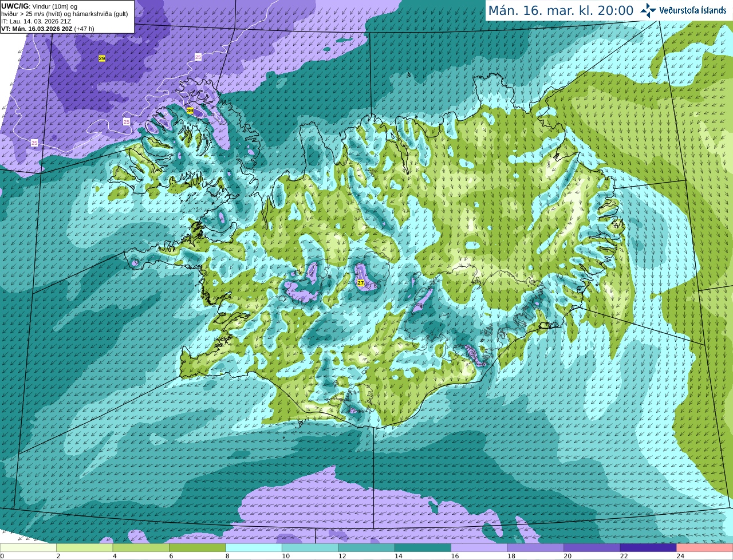
Task: Click the scale label 8
Action: tap(227, 556)
